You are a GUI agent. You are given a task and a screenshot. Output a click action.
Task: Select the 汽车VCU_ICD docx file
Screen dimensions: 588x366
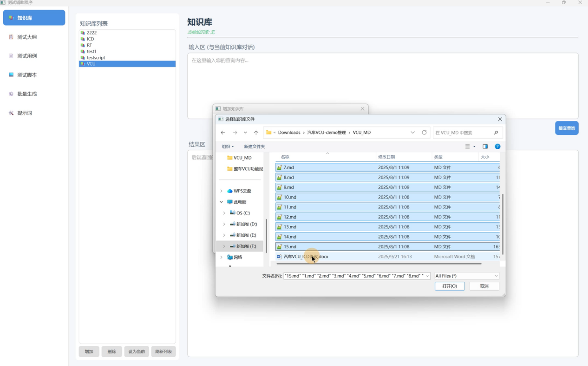coord(306,257)
